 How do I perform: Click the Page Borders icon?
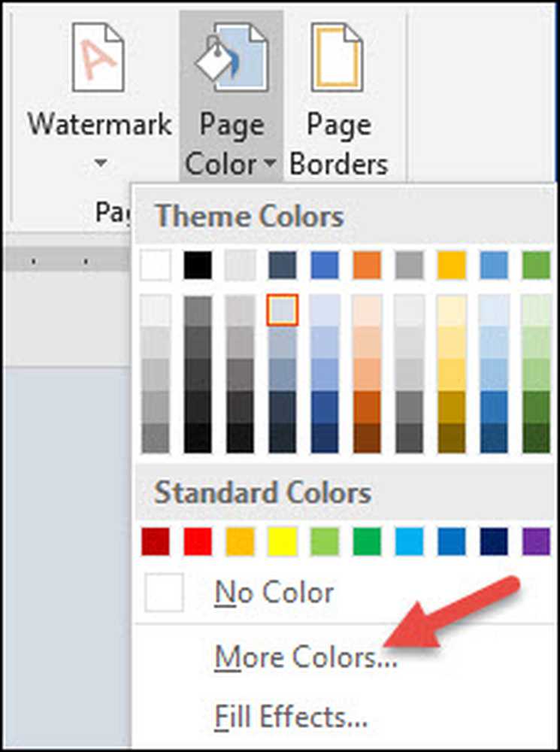(338, 56)
